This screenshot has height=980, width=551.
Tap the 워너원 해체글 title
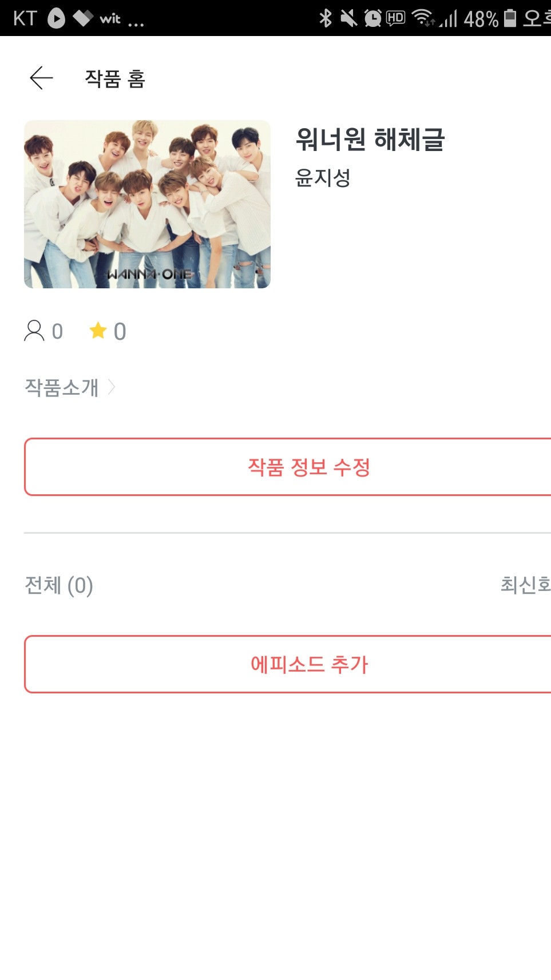370,140
